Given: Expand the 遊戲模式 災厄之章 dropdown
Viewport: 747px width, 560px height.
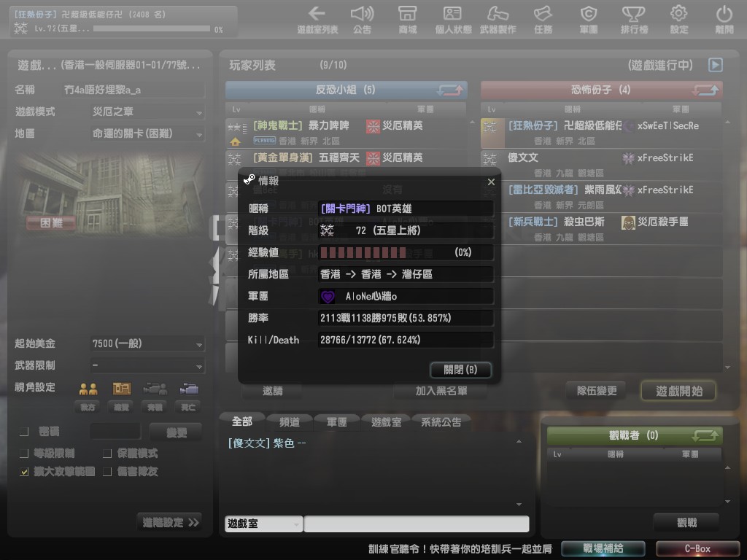Looking at the screenshot, I should click(x=147, y=112).
